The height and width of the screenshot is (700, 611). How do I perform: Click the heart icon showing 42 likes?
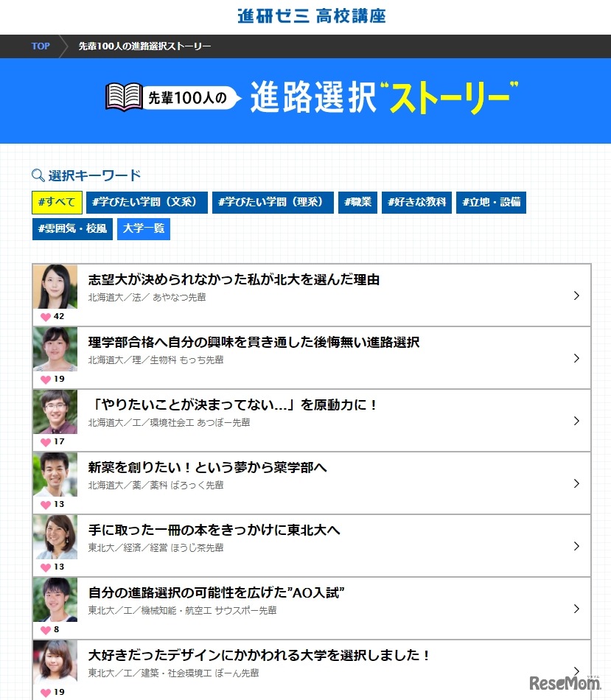(x=46, y=315)
